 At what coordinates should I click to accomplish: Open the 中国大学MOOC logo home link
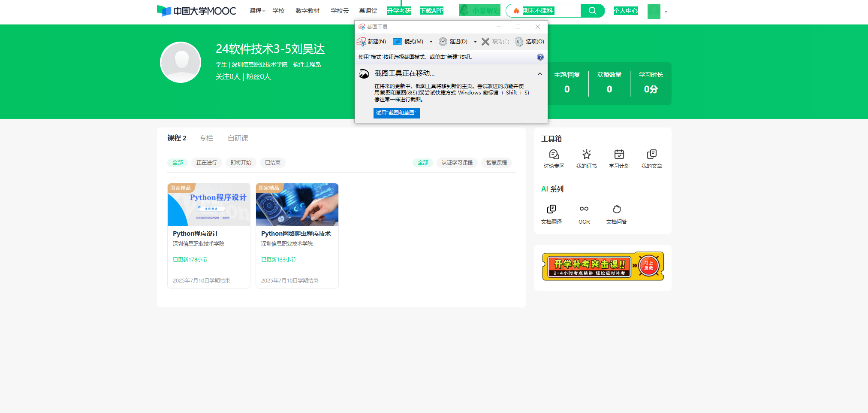pos(196,11)
